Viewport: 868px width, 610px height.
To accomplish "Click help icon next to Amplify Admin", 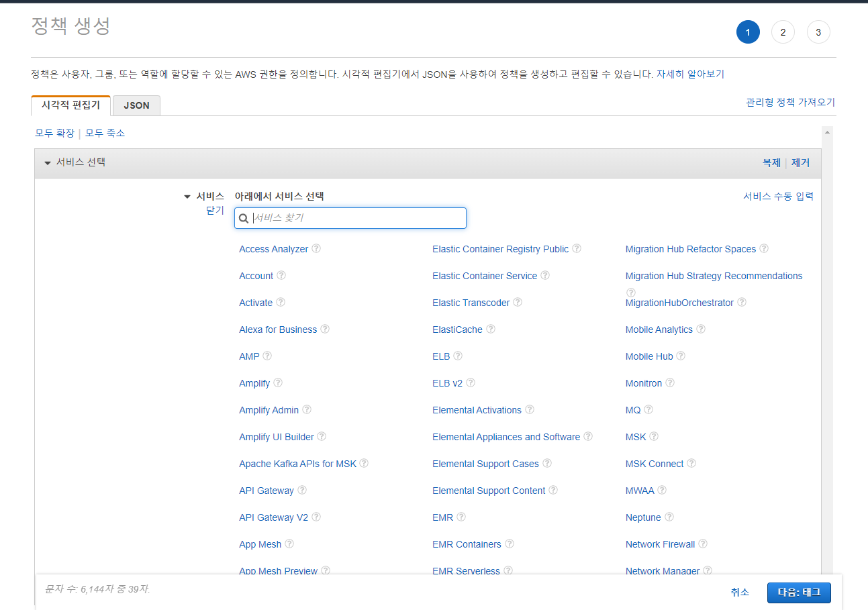I will click(307, 409).
